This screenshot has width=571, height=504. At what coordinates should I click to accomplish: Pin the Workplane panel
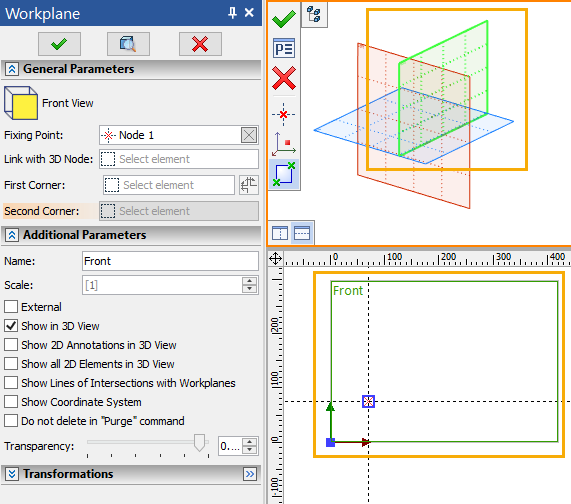232,13
